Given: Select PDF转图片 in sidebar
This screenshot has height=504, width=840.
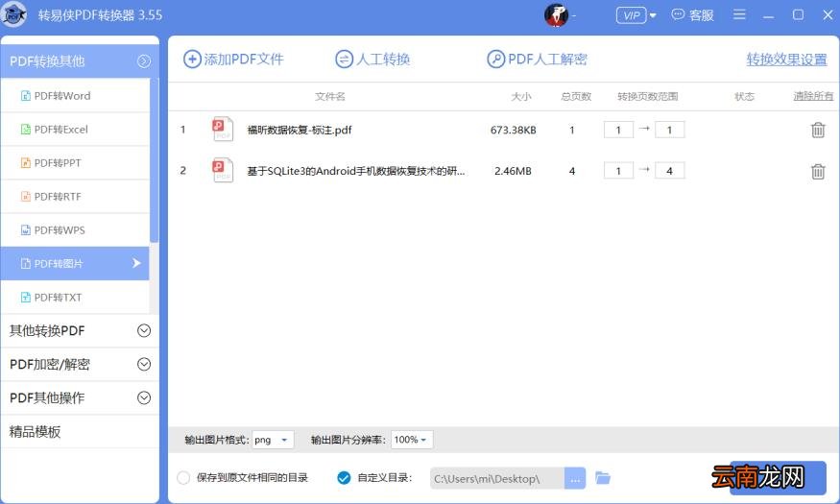Looking at the screenshot, I should (x=75, y=263).
